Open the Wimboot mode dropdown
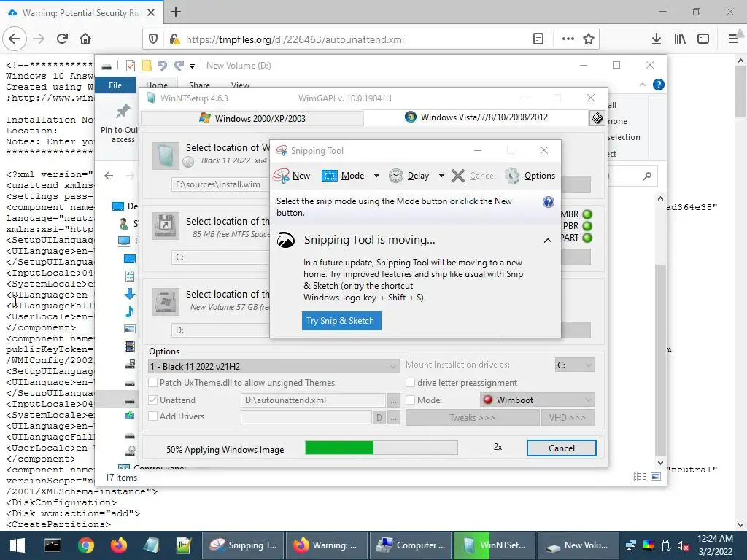The height and width of the screenshot is (560, 747). pos(538,400)
